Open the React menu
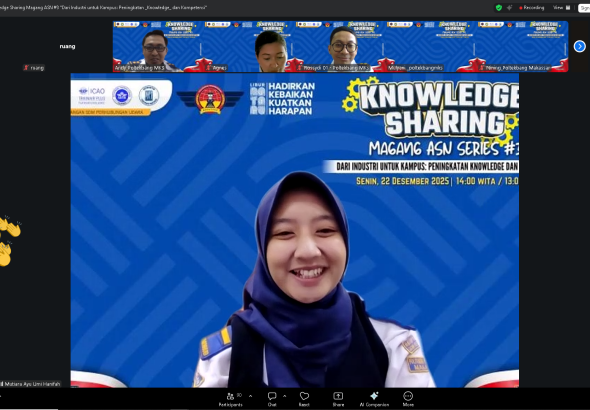590x410 pixels. coord(304,399)
